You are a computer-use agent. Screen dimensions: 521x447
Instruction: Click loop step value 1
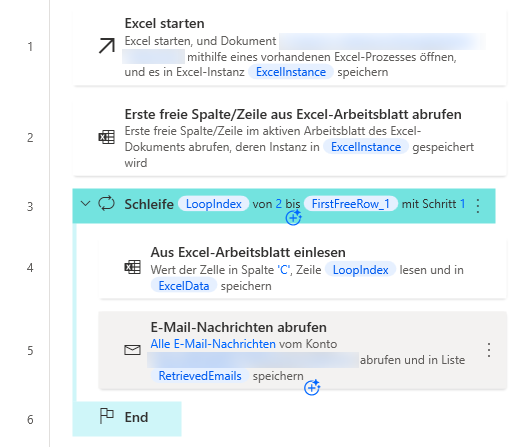(463, 204)
